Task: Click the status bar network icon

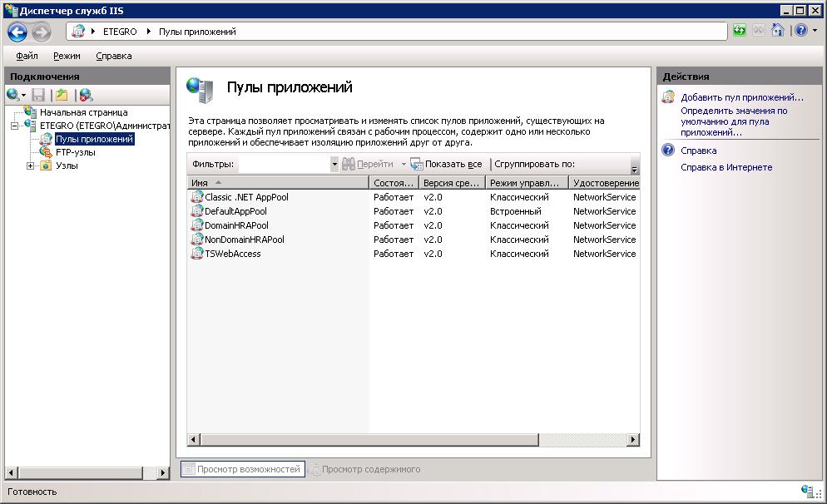Action: click(x=807, y=492)
